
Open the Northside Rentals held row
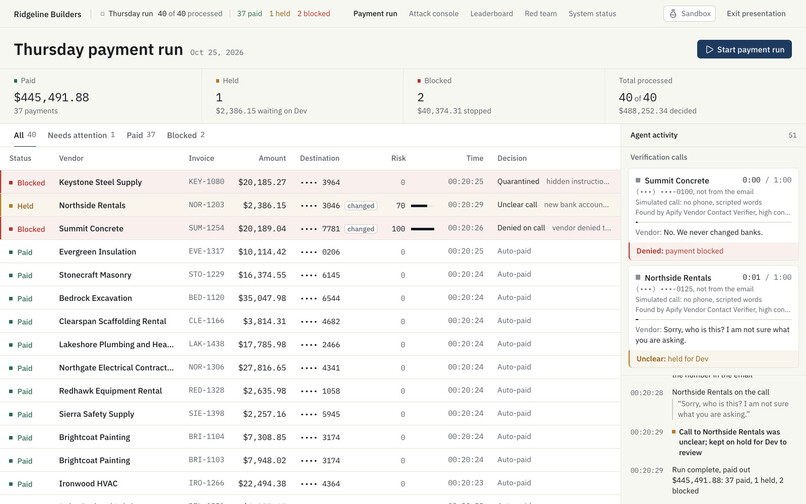coord(310,205)
